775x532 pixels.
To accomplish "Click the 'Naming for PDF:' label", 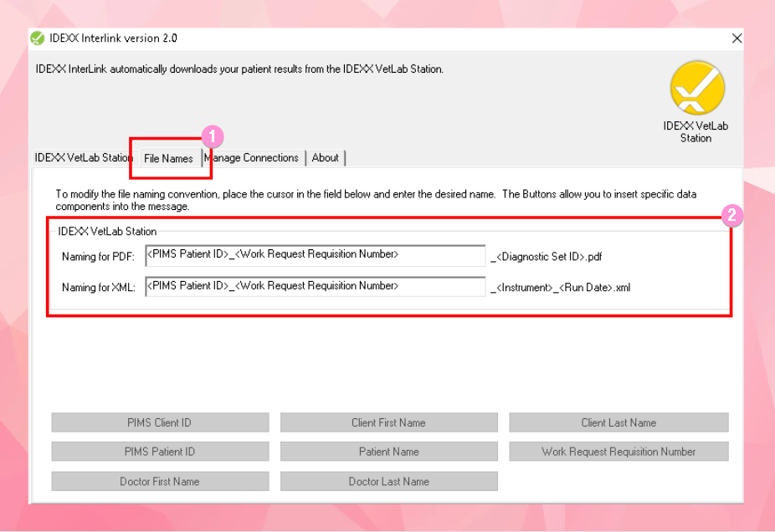I will [98, 257].
